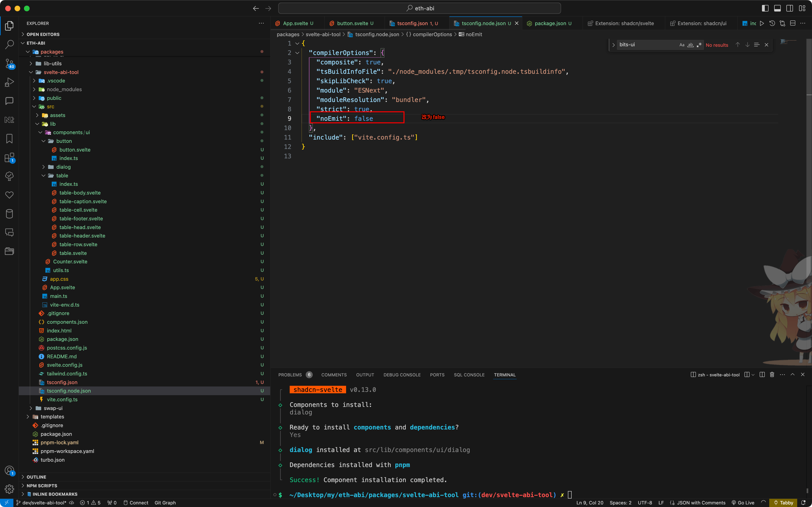Click the Tabby status bar item

tap(784, 503)
